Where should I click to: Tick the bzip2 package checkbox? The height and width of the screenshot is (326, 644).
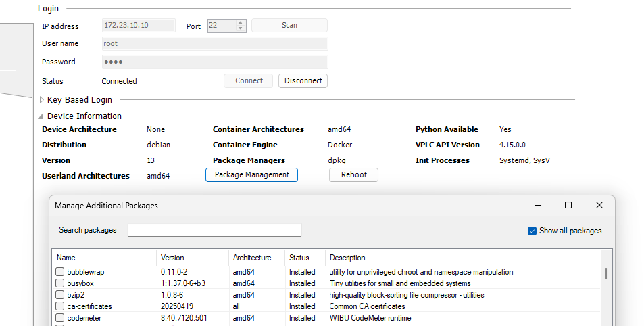coord(60,295)
